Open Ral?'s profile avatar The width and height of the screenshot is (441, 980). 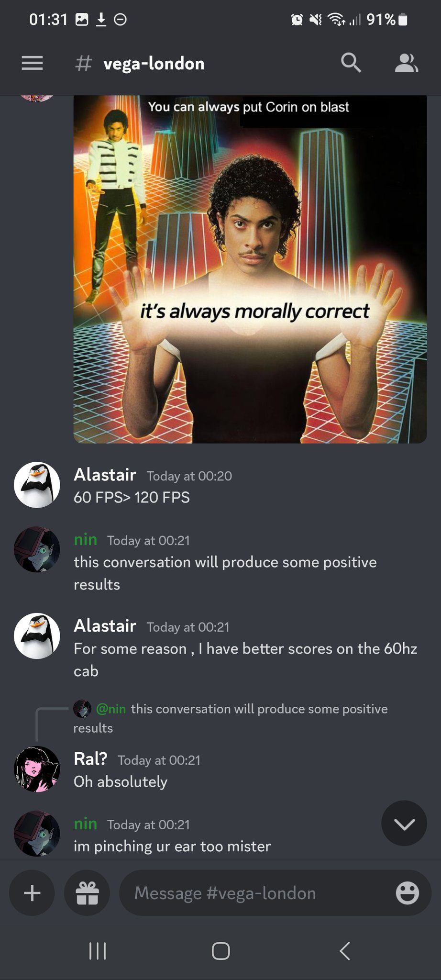pos(37,769)
